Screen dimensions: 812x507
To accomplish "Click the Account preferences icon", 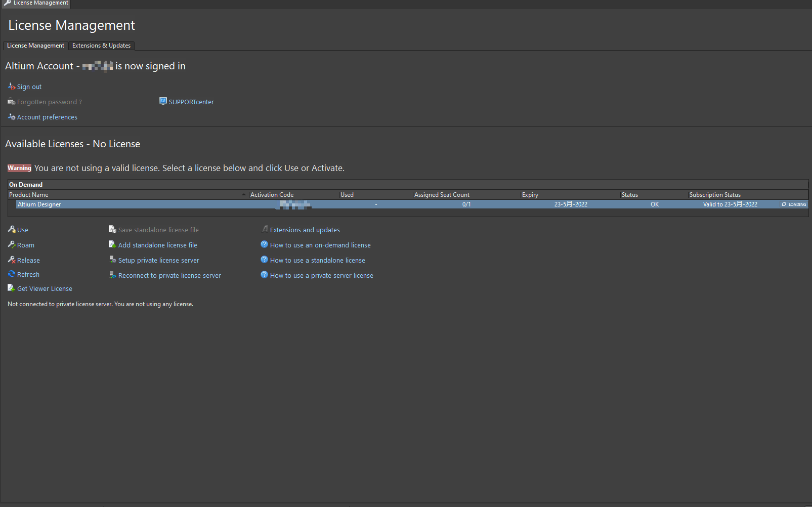I will click(x=12, y=117).
